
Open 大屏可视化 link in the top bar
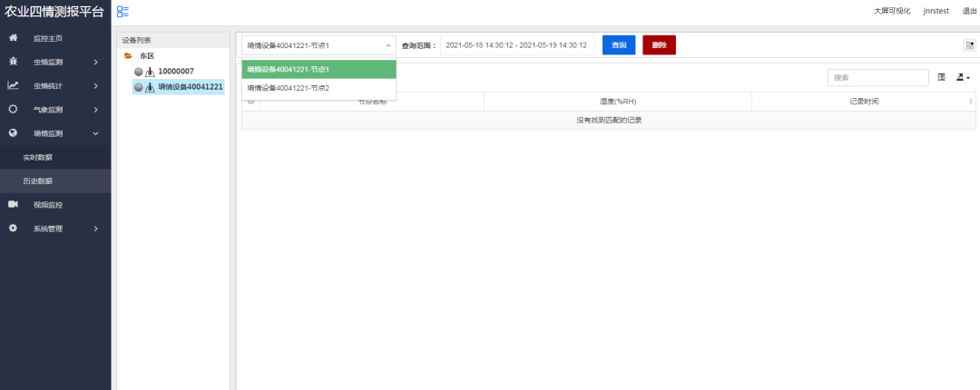click(x=892, y=11)
